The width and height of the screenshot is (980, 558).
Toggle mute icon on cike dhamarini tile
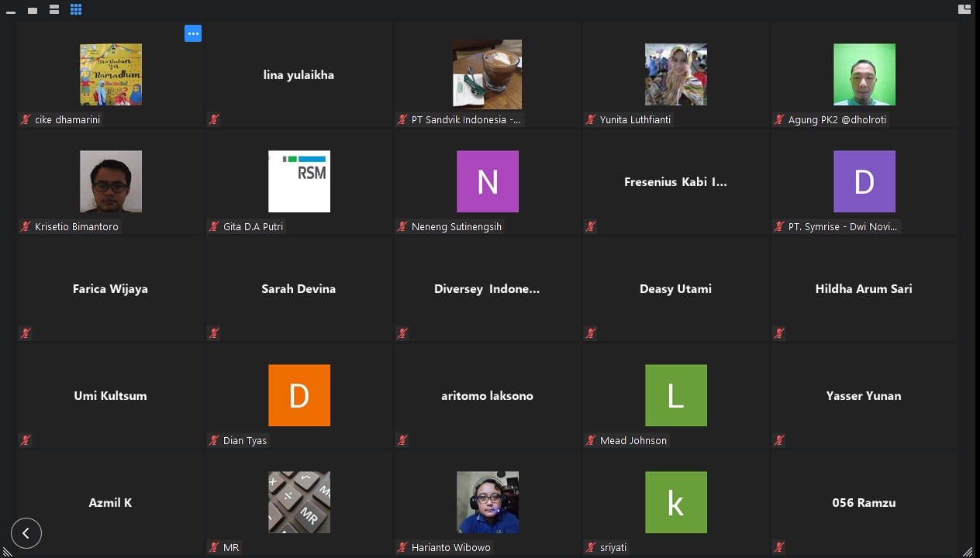26,120
